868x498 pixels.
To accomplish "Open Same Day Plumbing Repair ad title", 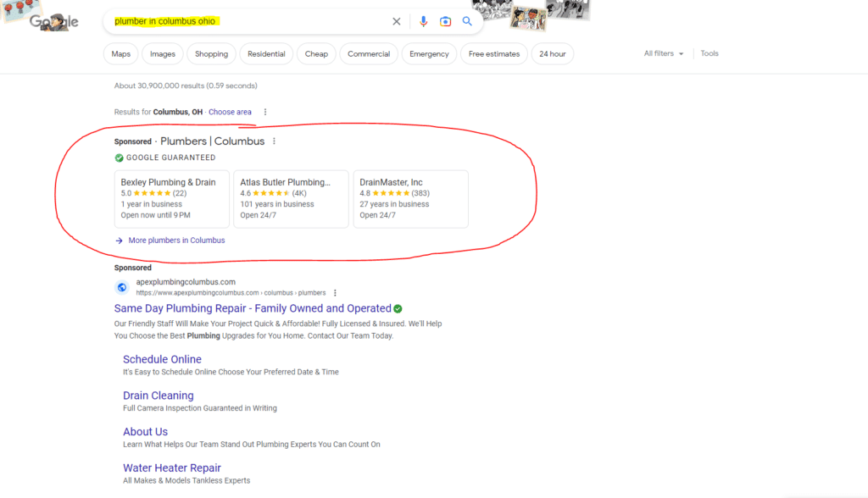I will (x=253, y=309).
